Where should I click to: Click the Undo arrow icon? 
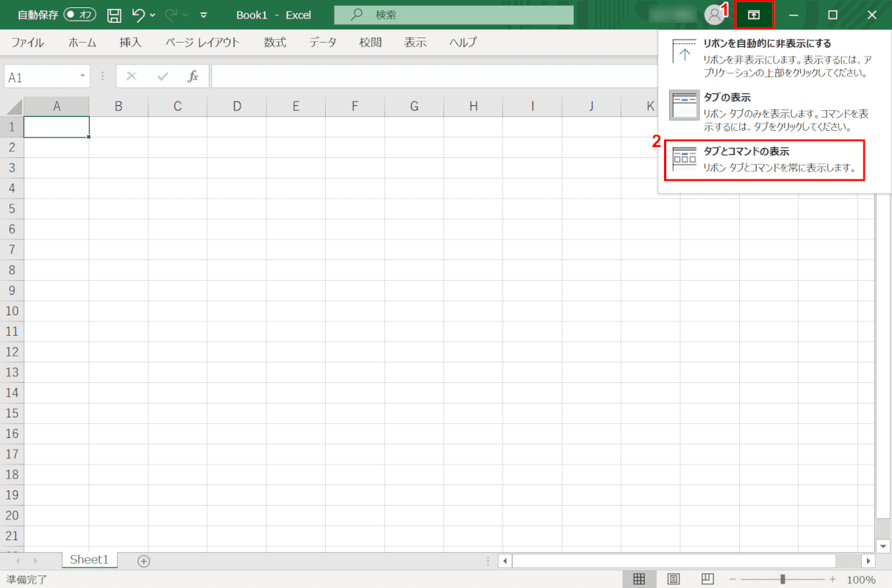point(138,15)
